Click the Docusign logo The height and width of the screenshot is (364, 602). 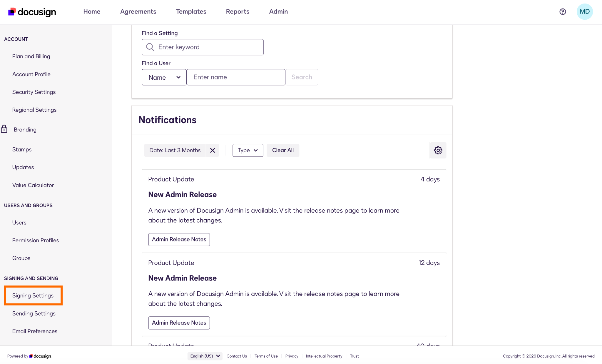[x=32, y=12]
